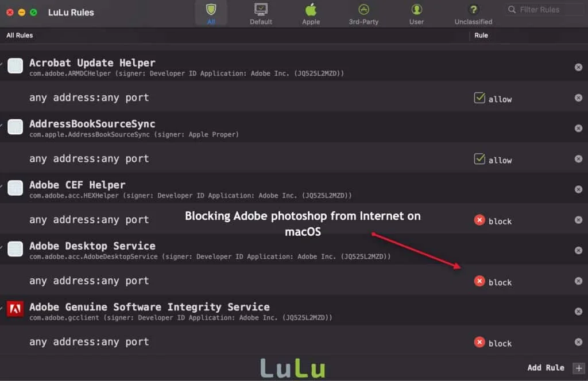Remove Adobe CEF Helper's block rule

[578, 220]
